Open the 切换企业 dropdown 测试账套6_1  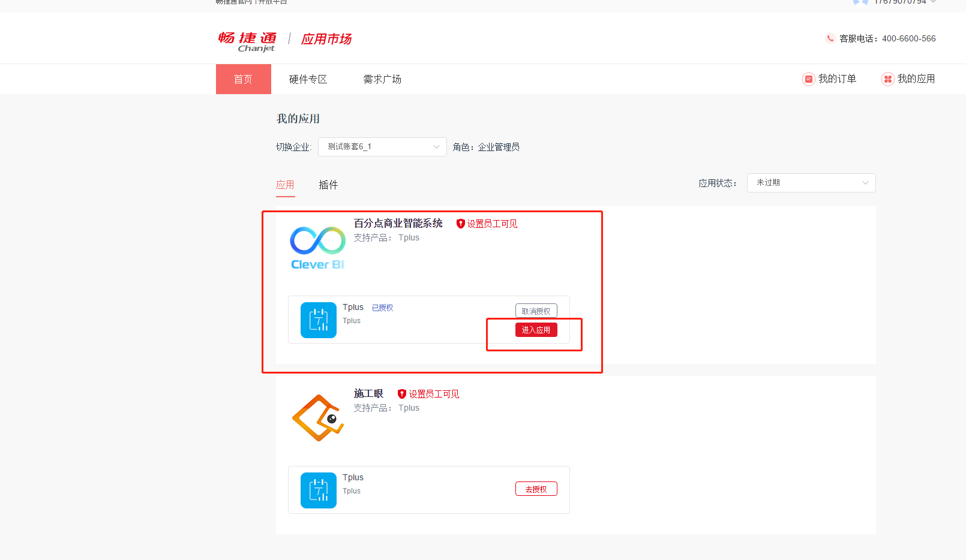pos(382,147)
